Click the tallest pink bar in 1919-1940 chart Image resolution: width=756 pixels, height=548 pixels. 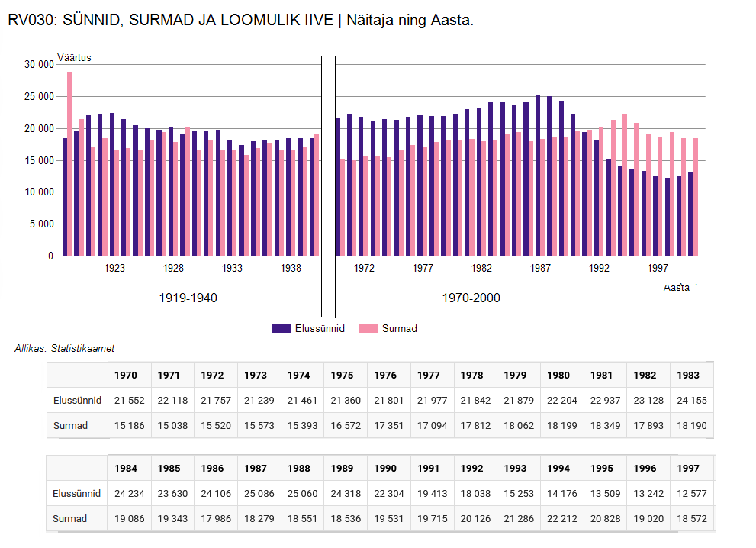pos(69,163)
